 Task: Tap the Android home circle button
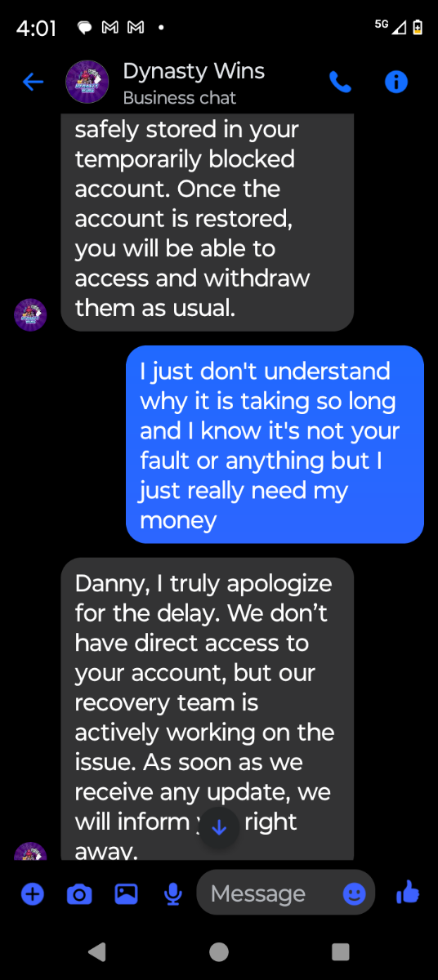pos(219,951)
